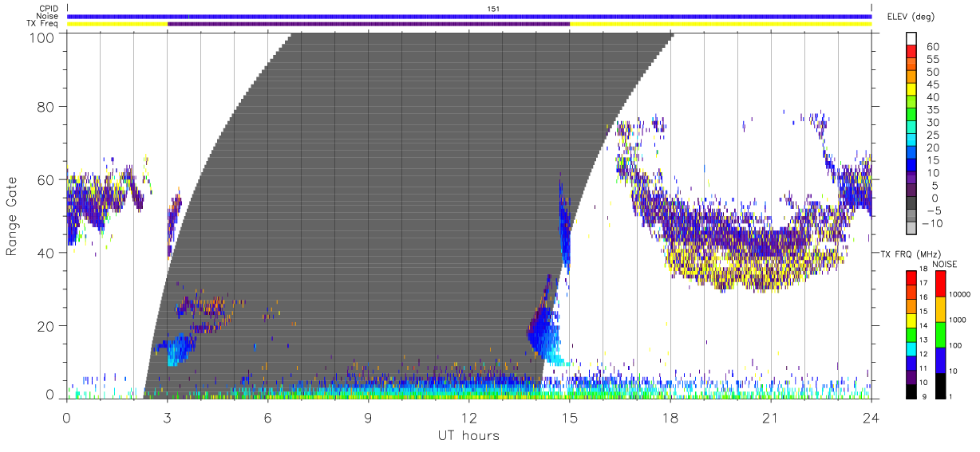980x452 pixels.
Task: Click the blue Noise bar at the top
Action: [x=469, y=16]
